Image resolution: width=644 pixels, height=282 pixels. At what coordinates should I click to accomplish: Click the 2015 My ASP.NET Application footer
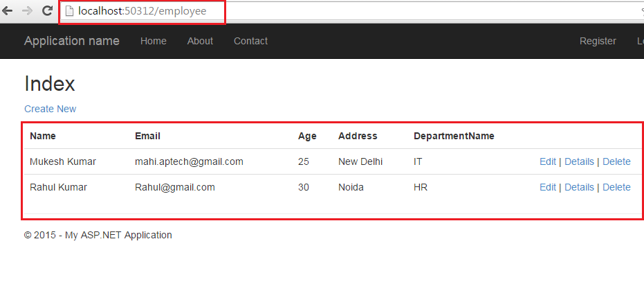point(98,235)
